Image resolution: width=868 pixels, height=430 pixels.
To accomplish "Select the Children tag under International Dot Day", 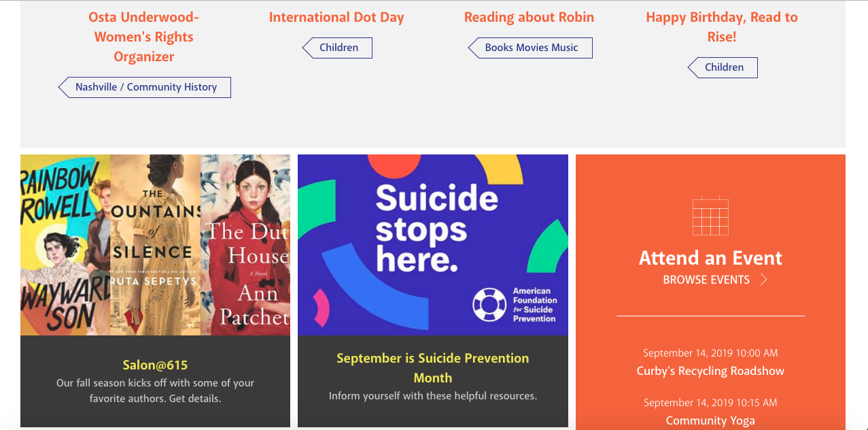I will point(337,48).
